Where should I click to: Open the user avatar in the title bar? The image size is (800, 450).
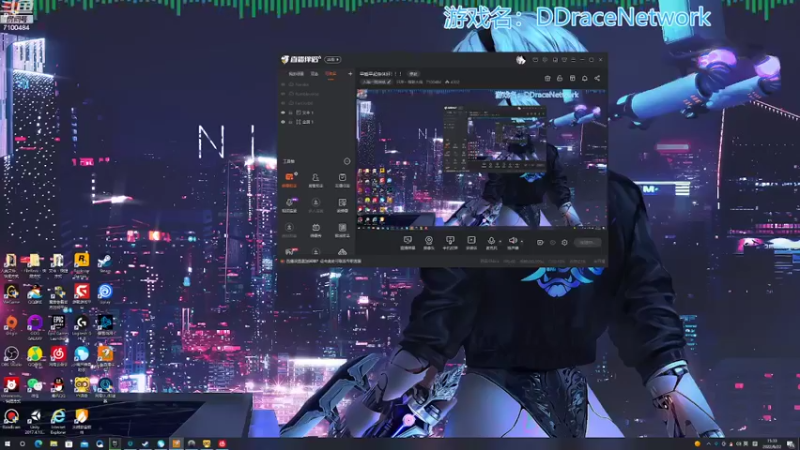point(520,60)
